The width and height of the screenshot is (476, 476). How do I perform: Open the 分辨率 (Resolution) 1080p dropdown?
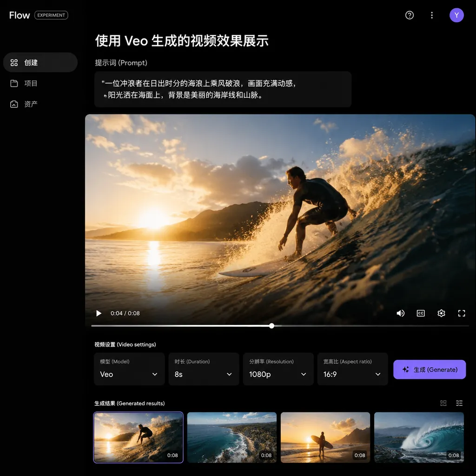[278, 369]
